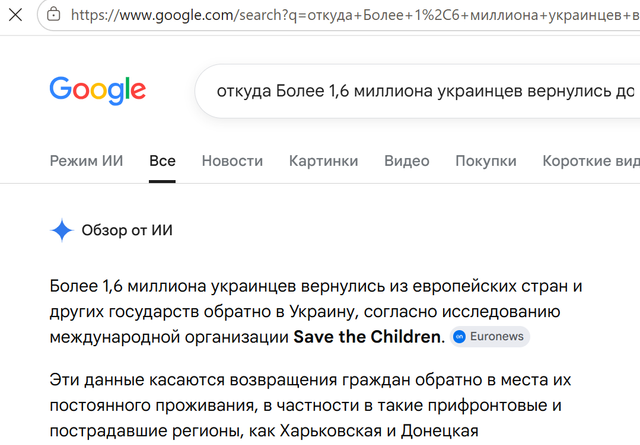
Task: Open the Новости tab
Action: coord(232,161)
